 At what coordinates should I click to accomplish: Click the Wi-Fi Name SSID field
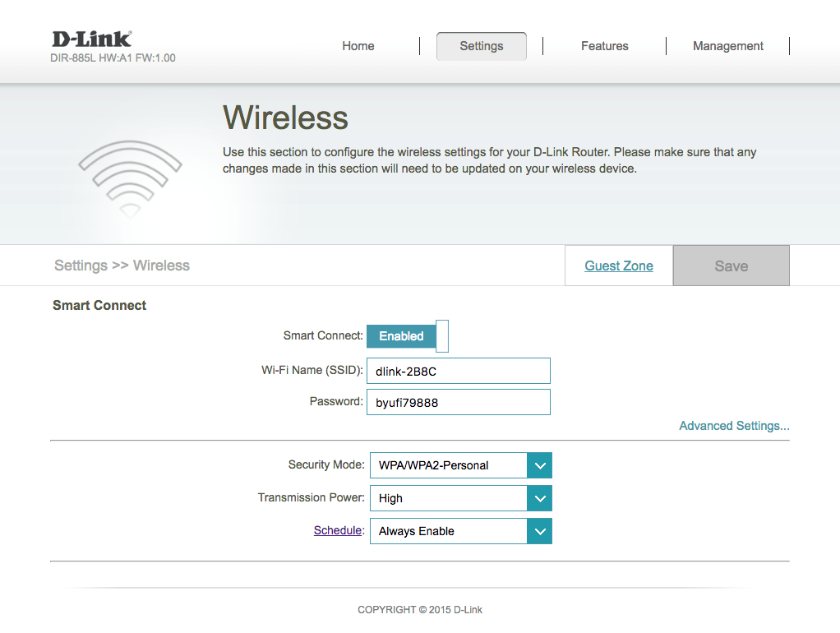(x=458, y=371)
